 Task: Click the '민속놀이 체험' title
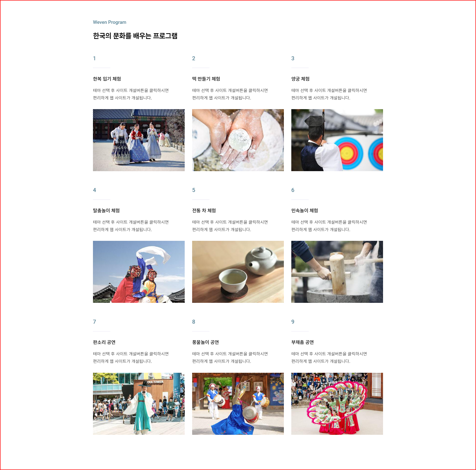pyautogui.click(x=304, y=211)
